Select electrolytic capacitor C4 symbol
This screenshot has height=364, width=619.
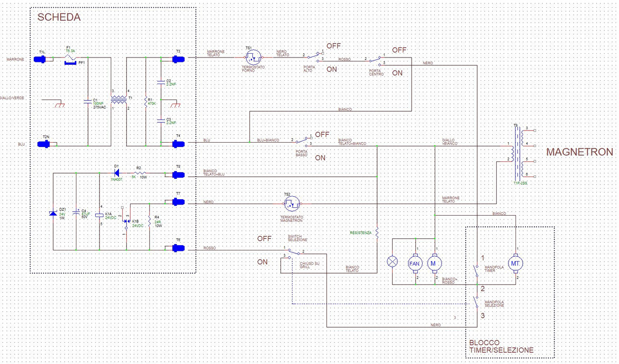[x=76, y=213]
